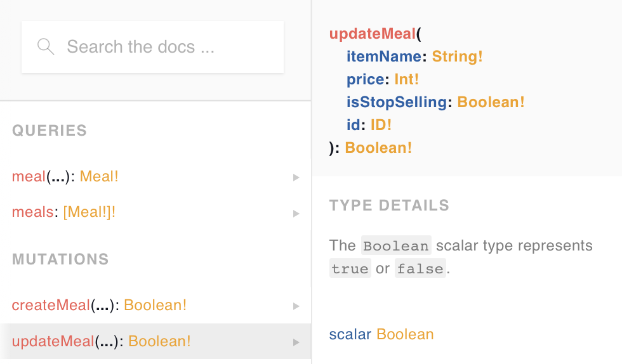Screen dimensions: 622x364
Task: Click the search magnifier icon
Action: point(46,47)
